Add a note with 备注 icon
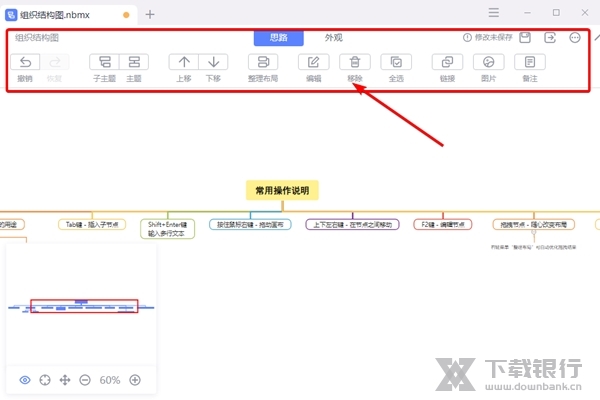 tap(530, 62)
